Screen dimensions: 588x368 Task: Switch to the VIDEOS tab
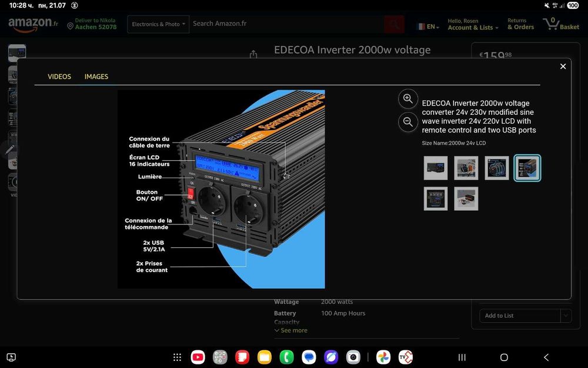tap(59, 77)
